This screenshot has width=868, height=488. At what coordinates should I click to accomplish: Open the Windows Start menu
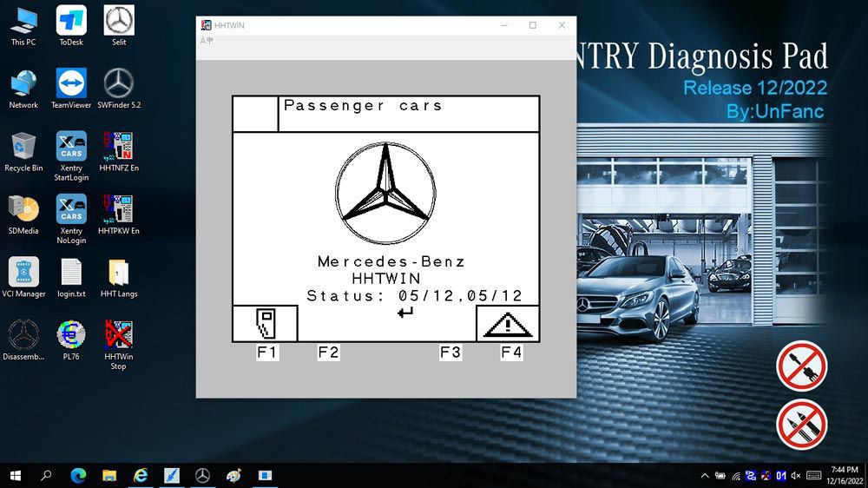tap(16, 476)
